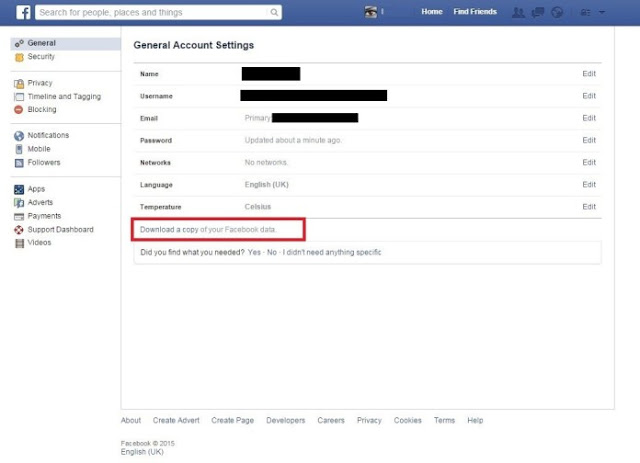Open Privacy settings section in sidebar
This screenshot has width=640, height=463.
click(40, 83)
